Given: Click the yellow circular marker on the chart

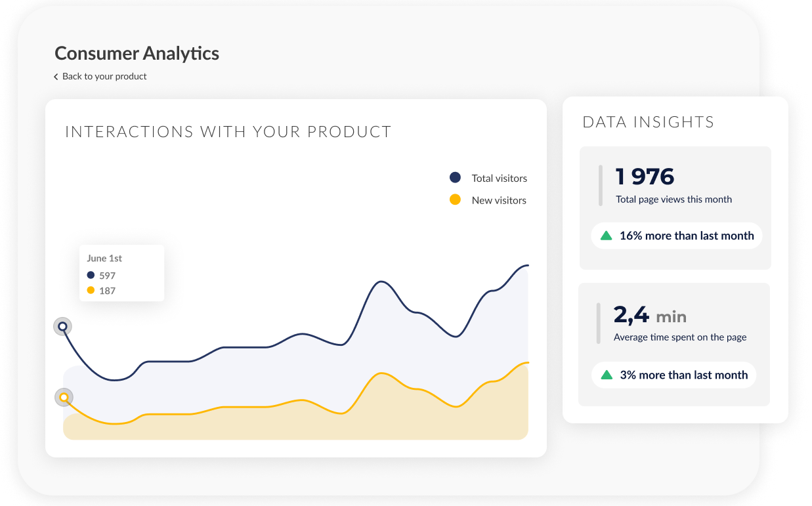Looking at the screenshot, I should 64,397.
